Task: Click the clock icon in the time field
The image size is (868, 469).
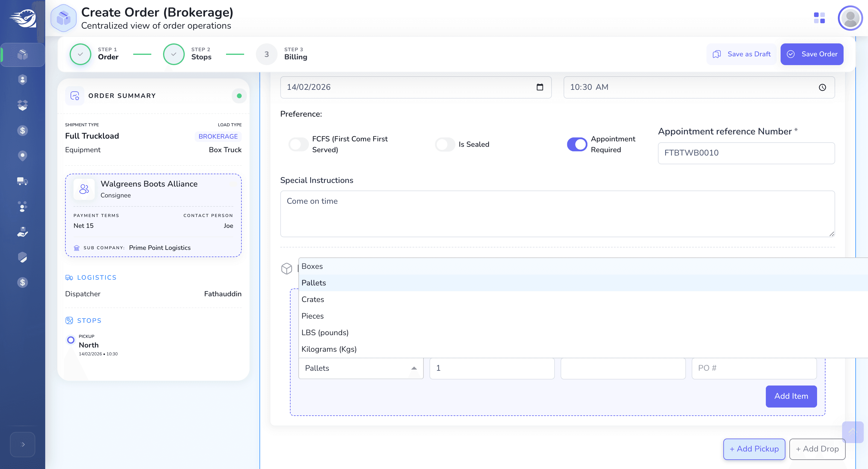Action: pos(822,87)
